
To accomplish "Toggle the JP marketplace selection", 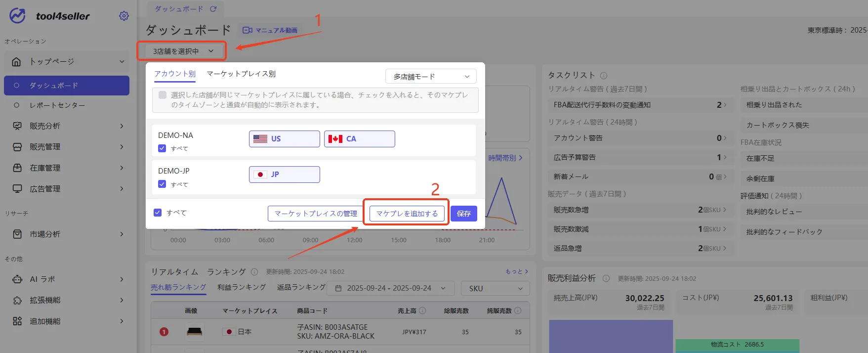I will pyautogui.click(x=285, y=175).
